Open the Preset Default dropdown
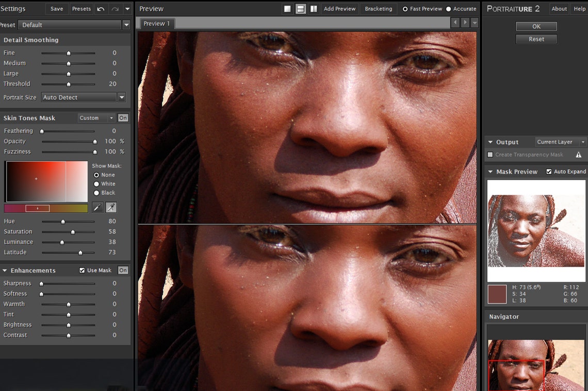The height and width of the screenshot is (391, 588). pos(74,25)
